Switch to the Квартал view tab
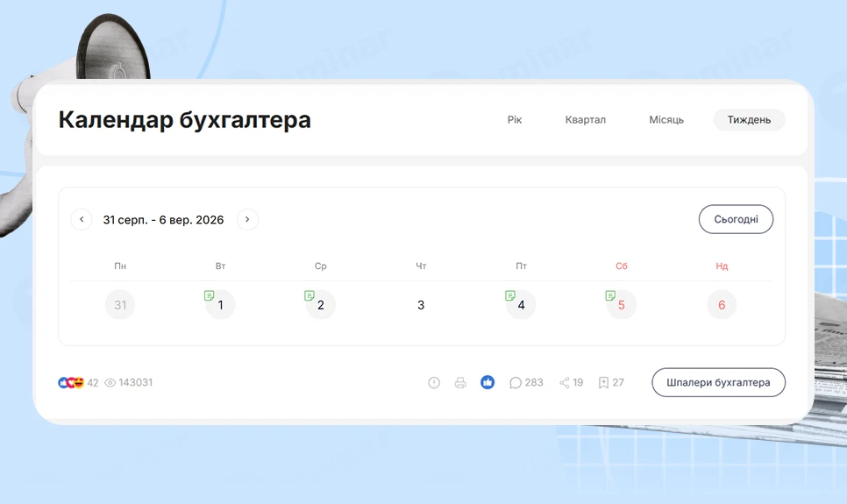Image resolution: width=847 pixels, height=504 pixels. click(x=585, y=119)
